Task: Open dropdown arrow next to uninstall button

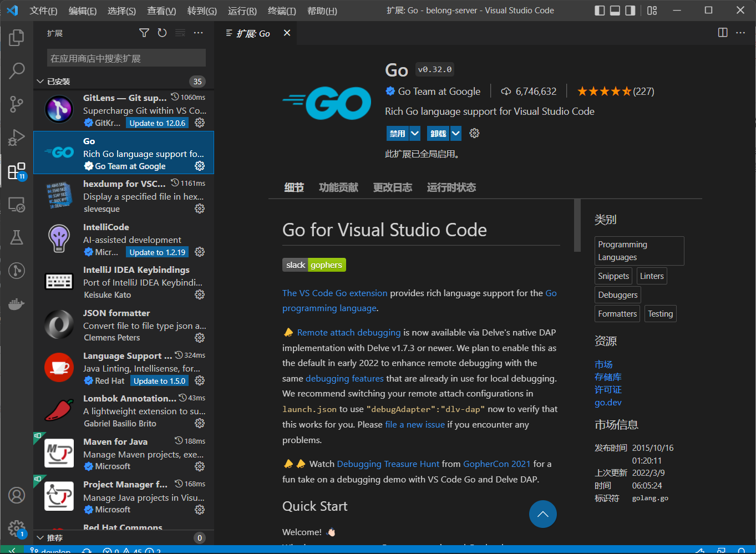Action: coord(456,133)
